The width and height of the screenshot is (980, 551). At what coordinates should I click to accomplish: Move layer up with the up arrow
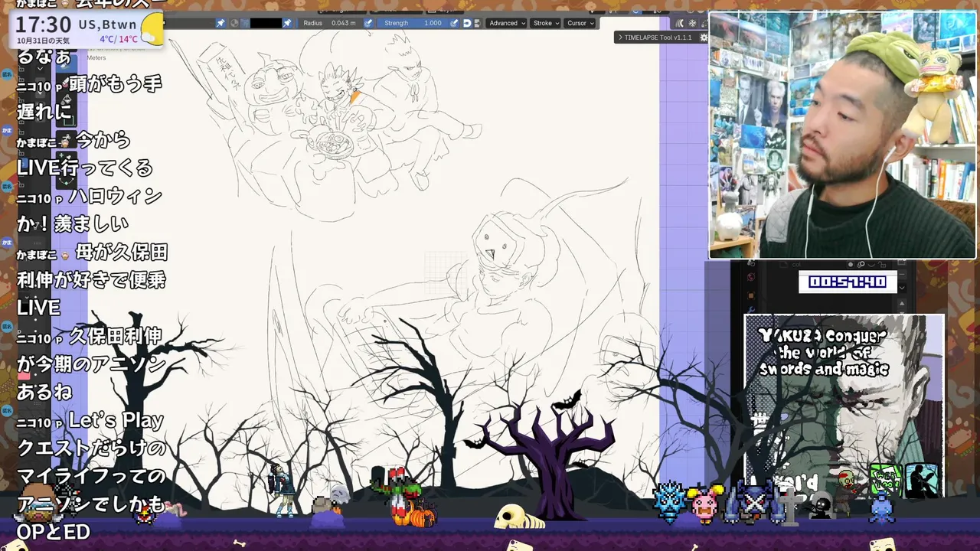point(902,303)
